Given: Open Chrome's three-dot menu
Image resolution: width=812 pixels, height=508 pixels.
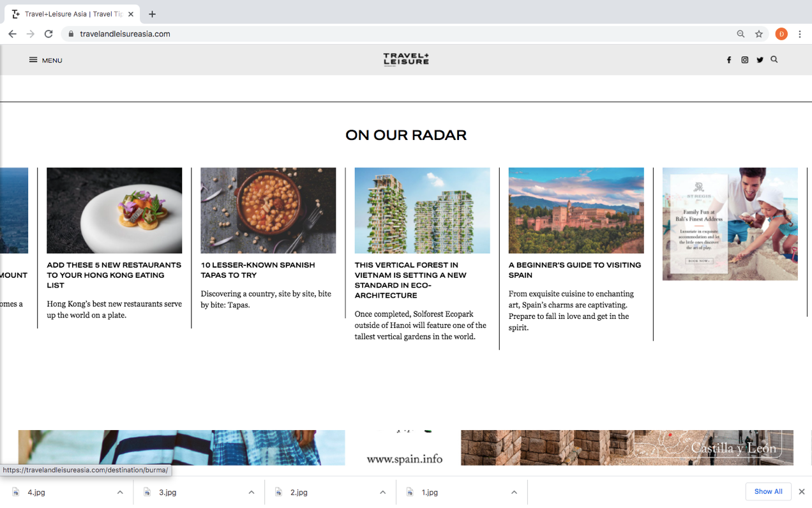Looking at the screenshot, I should (800, 34).
